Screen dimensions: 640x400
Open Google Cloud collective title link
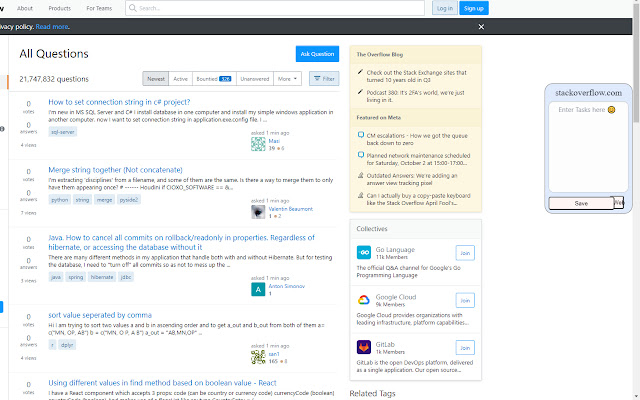tap(396, 297)
